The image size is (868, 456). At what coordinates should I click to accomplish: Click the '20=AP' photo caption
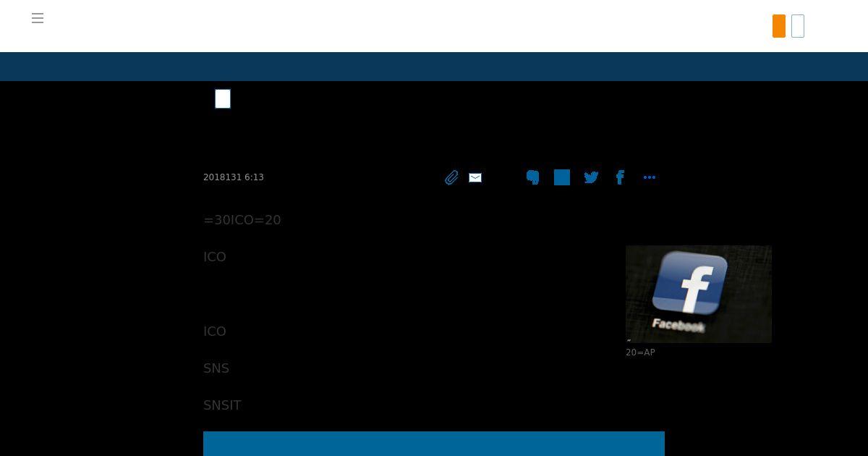click(640, 352)
